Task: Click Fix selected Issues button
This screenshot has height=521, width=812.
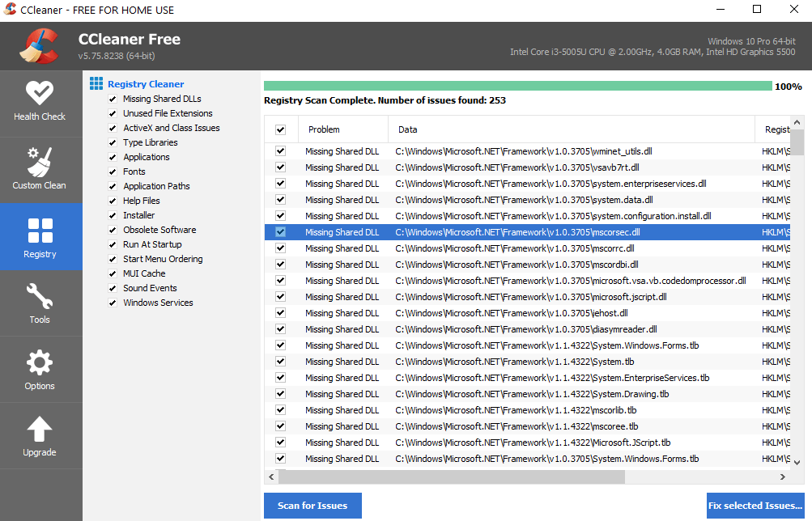Action: (x=755, y=506)
